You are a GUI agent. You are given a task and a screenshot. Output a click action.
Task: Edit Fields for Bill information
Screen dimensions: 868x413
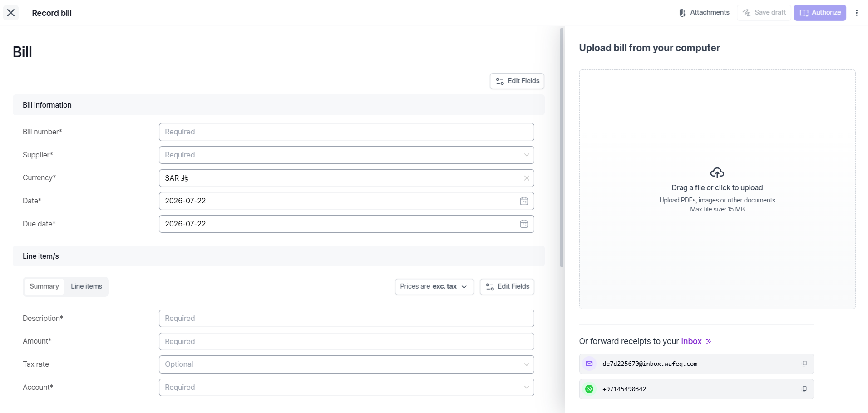tap(517, 81)
